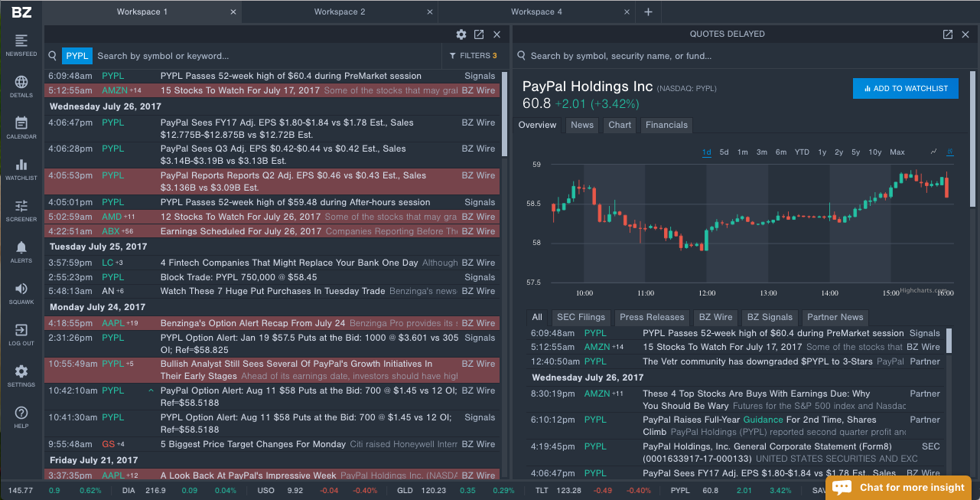The image size is (980, 500).
Task: Open the Financials tab
Action: [x=666, y=125]
